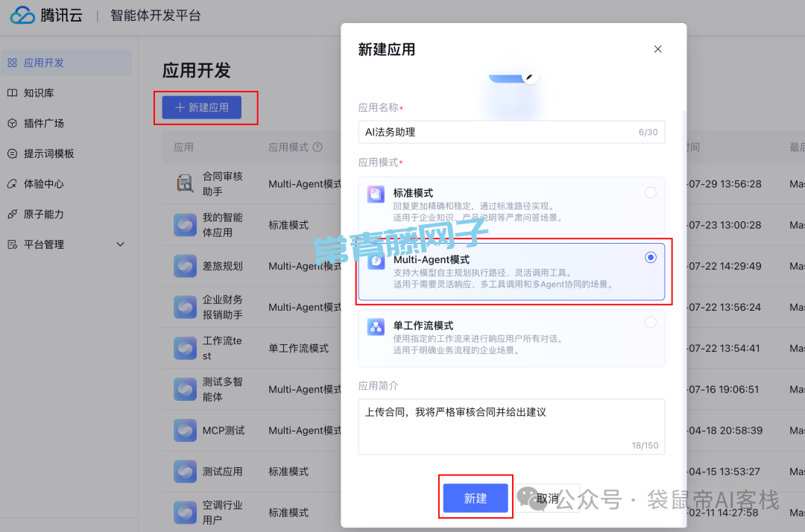Open the MCP测试 app icon
The width and height of the screenshot is (805, 532).
click(x=185, y=431)
